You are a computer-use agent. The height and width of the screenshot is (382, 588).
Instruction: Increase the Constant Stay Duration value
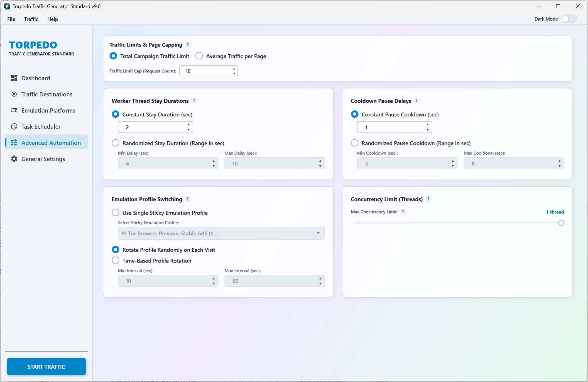click(x=188, y=125)
